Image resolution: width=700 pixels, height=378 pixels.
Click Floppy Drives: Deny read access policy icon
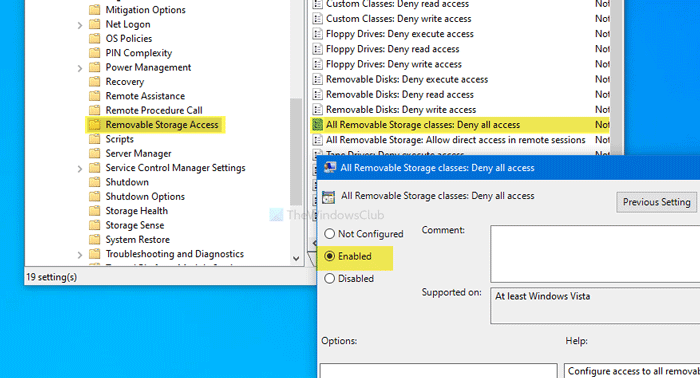click(x=317, y=49)
